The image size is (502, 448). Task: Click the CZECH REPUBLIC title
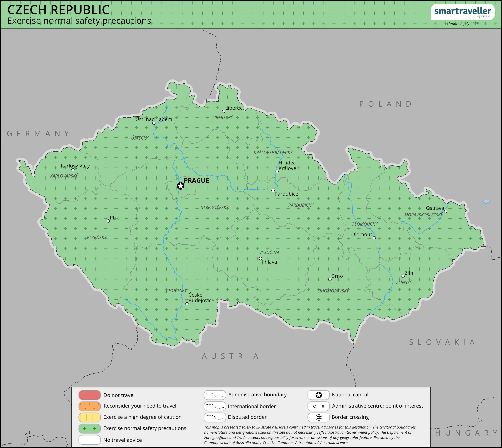pos(58,10)
